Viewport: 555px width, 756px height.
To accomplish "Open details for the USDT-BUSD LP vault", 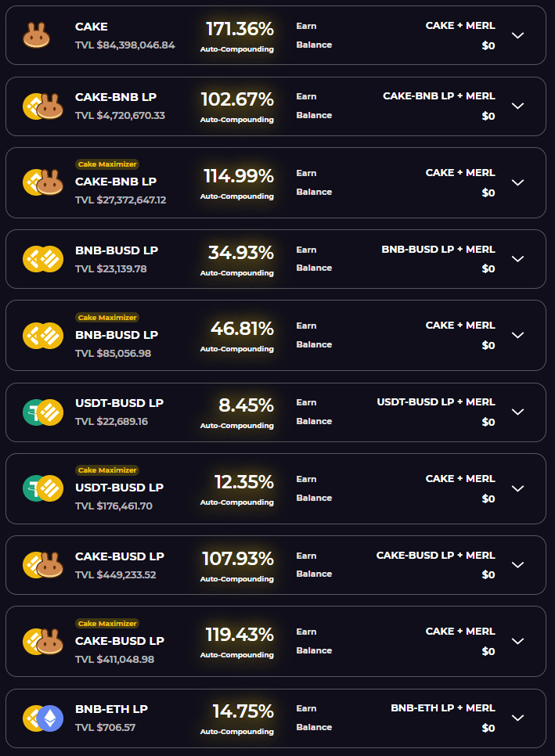I will (517, 412).
